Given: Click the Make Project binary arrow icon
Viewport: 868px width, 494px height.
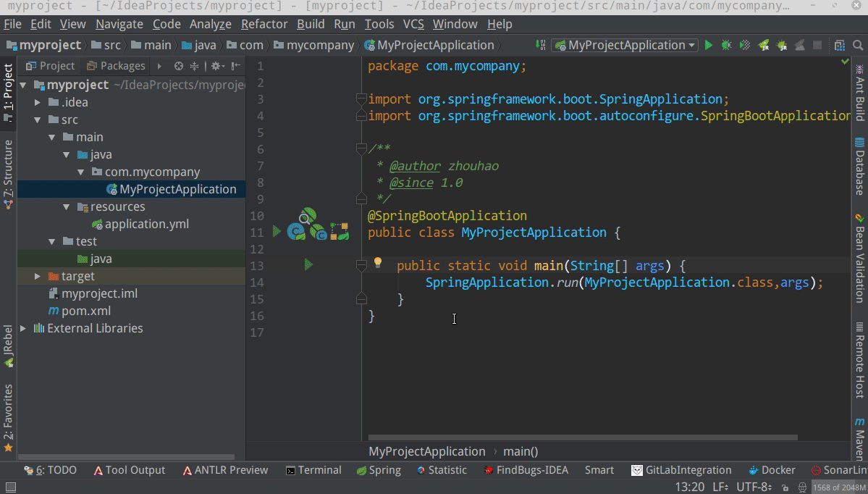Looking at the screenshot, I should click(541, 46).
